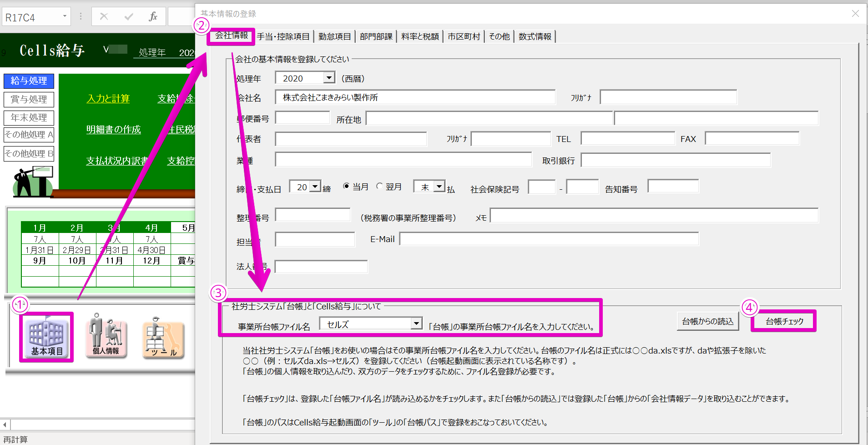This screenshot has height=445, width=868.
Task: Click the 代表者 name field
Action: 351,138
